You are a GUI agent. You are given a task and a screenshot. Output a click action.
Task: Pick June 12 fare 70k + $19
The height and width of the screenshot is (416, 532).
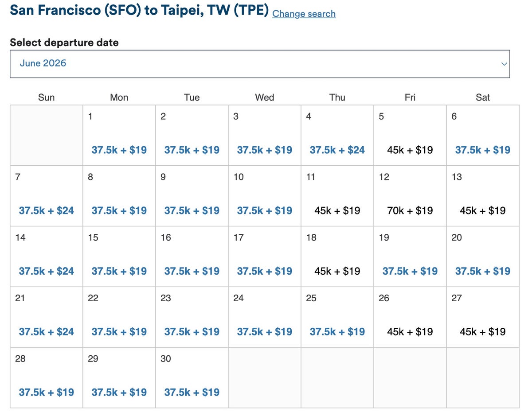click(410, 210)
